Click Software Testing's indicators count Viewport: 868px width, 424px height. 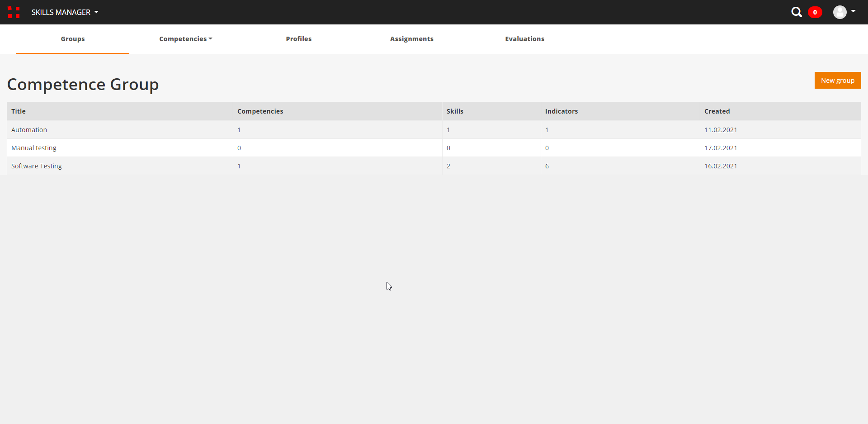(547, 166)
